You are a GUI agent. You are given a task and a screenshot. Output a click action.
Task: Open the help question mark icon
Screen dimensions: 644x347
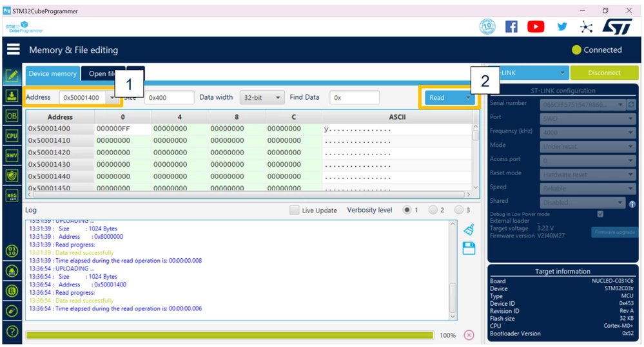(12, 331)
